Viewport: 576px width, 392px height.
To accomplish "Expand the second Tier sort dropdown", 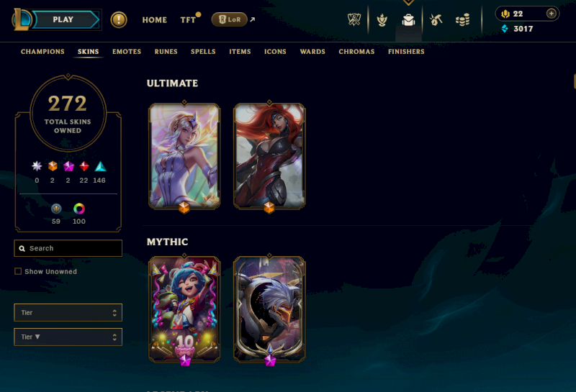I will click(x=68, y=337).
